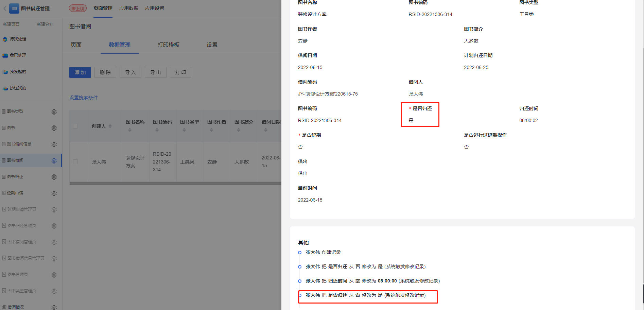Viewport: 644px width, 310px height.
Task: Open settings gear for 图书归还管理页
Action: coord(54,226)
